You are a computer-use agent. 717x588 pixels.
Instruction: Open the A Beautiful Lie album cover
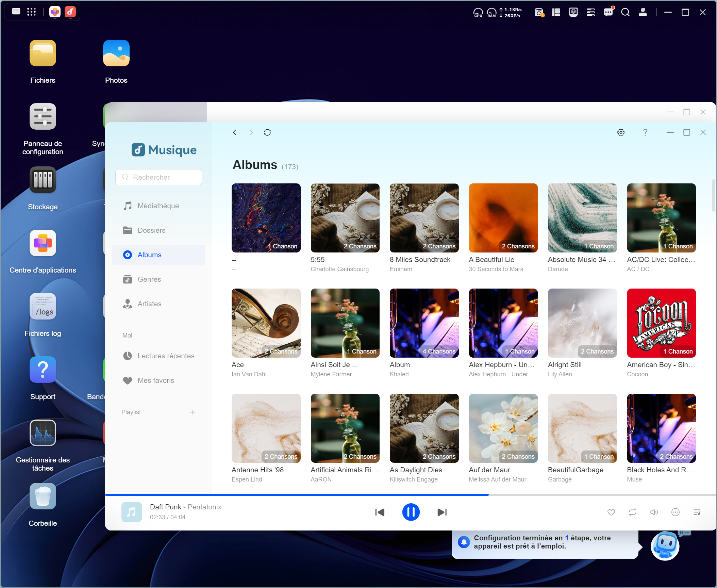[x=503, y=218]
